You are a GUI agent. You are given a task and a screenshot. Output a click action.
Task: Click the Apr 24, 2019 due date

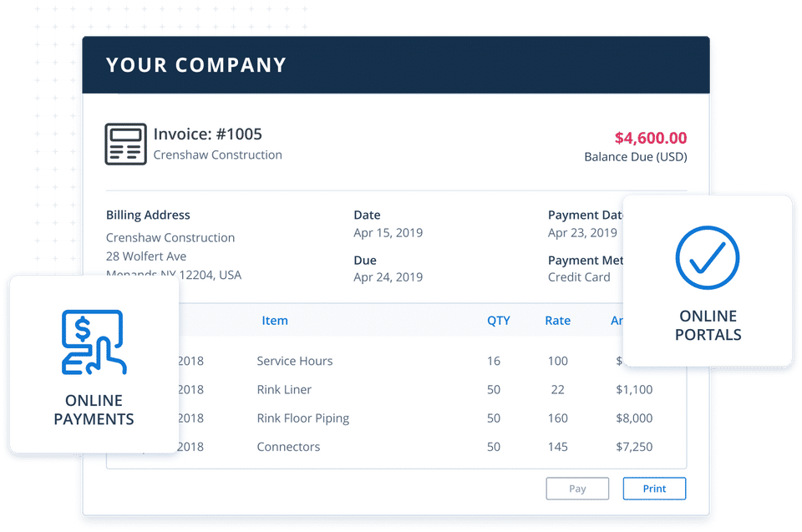tap(388, 277)
